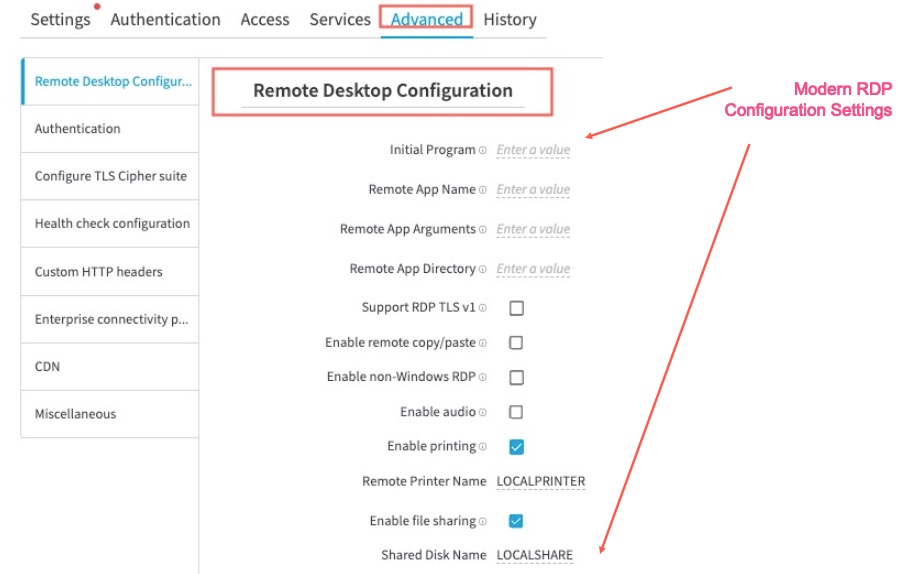Click the Initial Program value field
The width and height of the screenshot is (900, 574).
pyautogui.click(x=533, y=150)
